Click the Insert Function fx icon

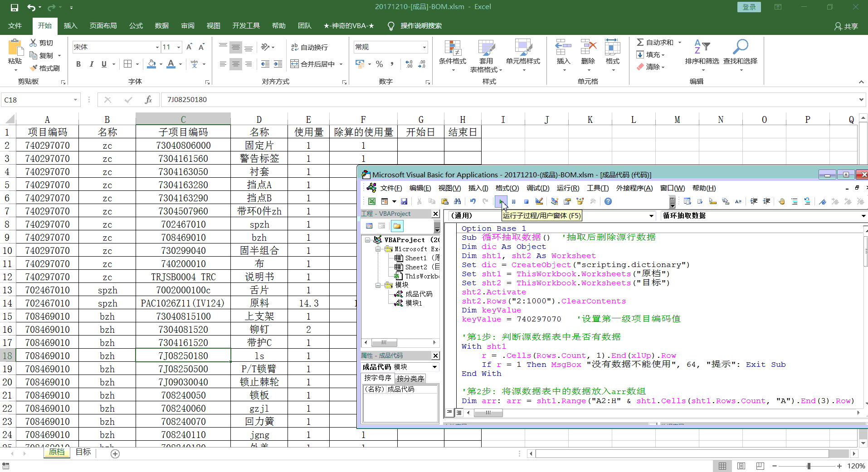click(x=148, y=100)
